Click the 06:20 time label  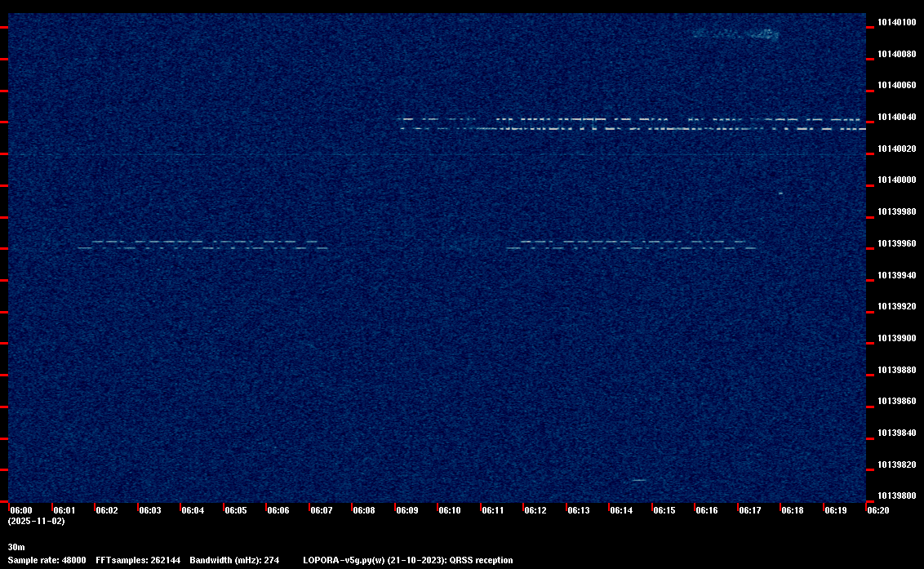coord(878,510)
